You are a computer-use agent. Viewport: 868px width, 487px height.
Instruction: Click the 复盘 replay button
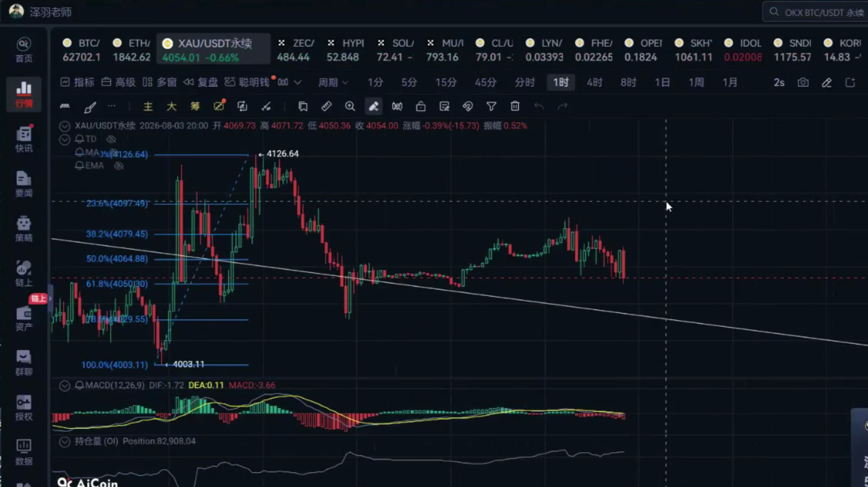click(x=200, y=82)
